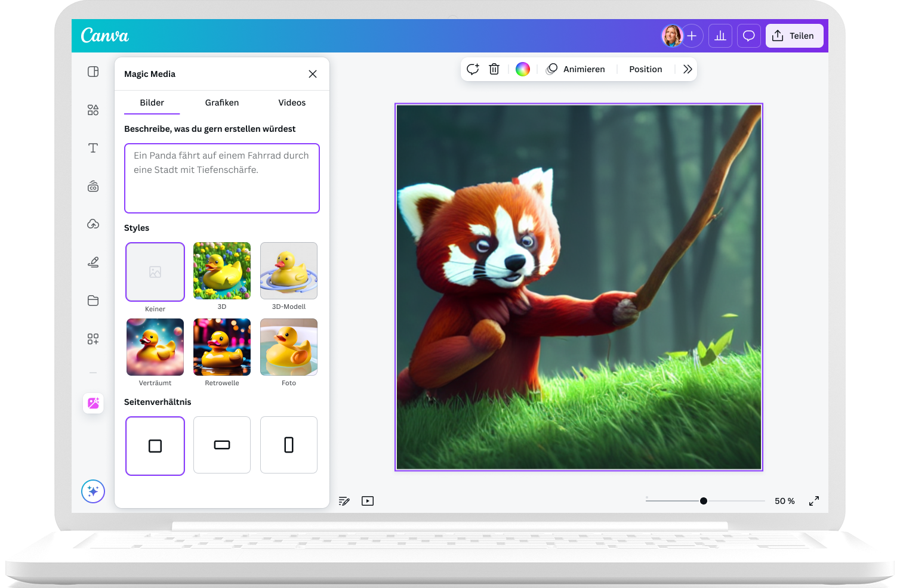Click the Position button
Viewport: 900px width, 588px height.
pos(646,69)
